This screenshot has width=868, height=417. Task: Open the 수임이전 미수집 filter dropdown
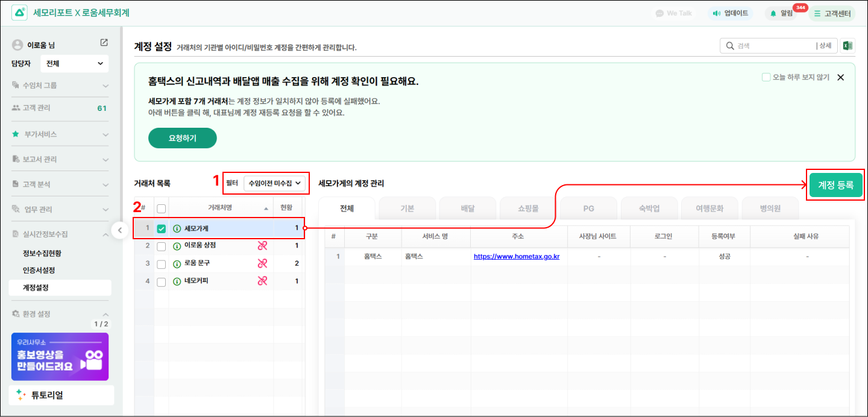click(x=274, y=183)
